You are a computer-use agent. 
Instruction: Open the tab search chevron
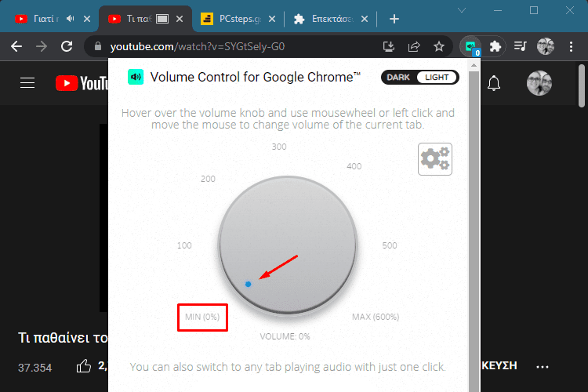coord(462,10)
